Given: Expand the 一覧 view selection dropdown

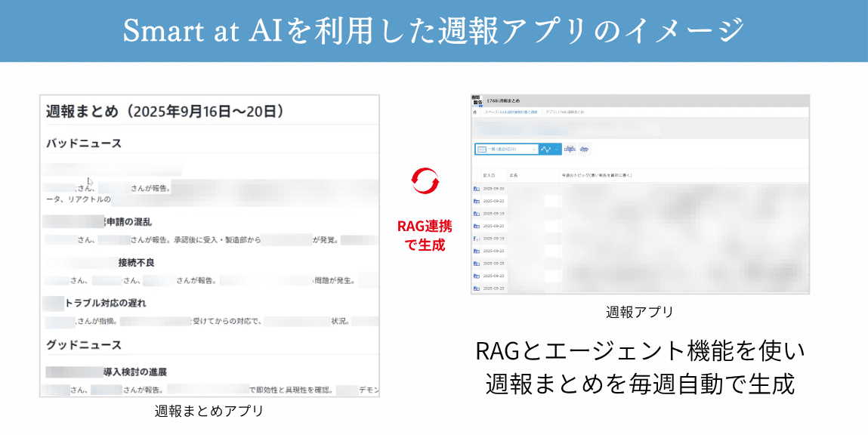Looking at the screenshot, I should (x=533, y=150).
